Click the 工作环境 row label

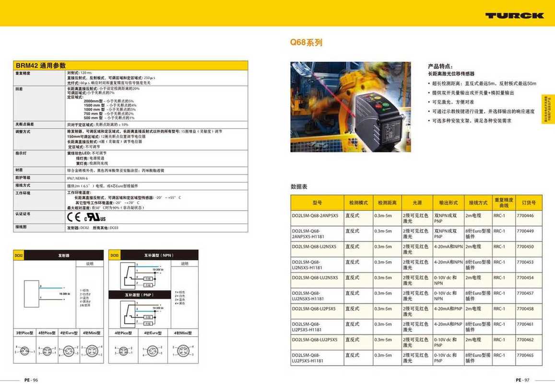tap(23, 193)
